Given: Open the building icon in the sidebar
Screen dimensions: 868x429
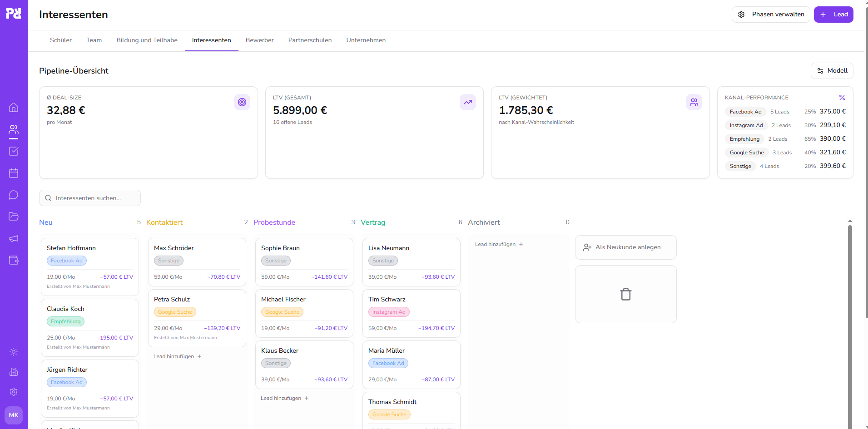Looking at the screenshot, I should click(14, 372).
